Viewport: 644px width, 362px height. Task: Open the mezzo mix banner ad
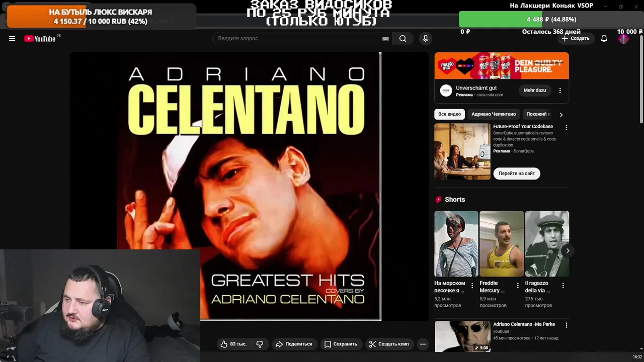pos(502,66)
